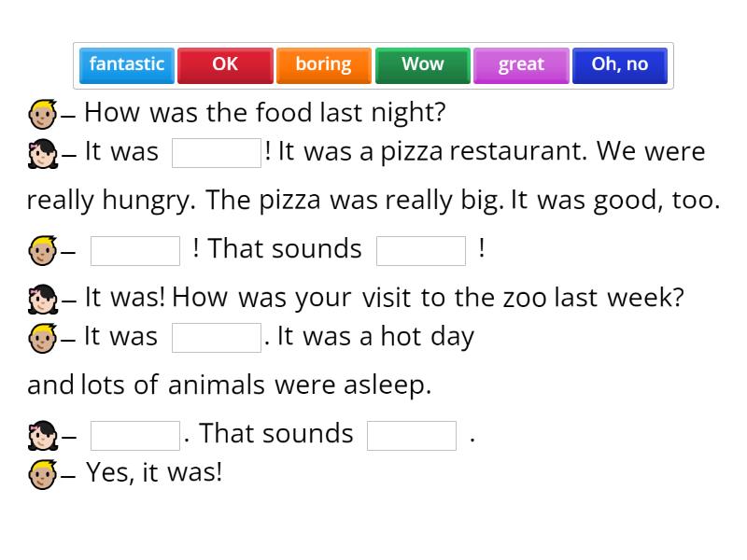Click the empty blank before '. That sounds'
The image size is (747, 560).
[135, 436]
